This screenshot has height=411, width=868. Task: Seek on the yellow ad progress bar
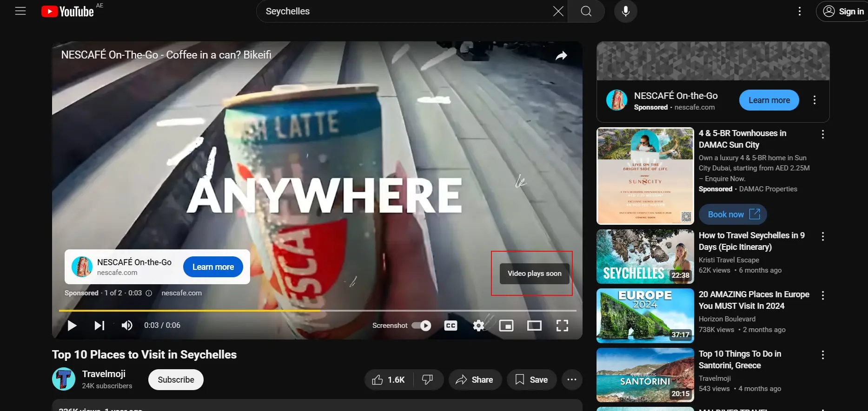click(x=318, y=310)
